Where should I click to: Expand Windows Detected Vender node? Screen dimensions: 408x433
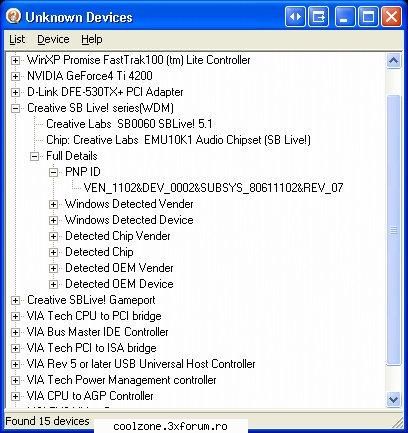pyautogui.click(x=53, y=204)
